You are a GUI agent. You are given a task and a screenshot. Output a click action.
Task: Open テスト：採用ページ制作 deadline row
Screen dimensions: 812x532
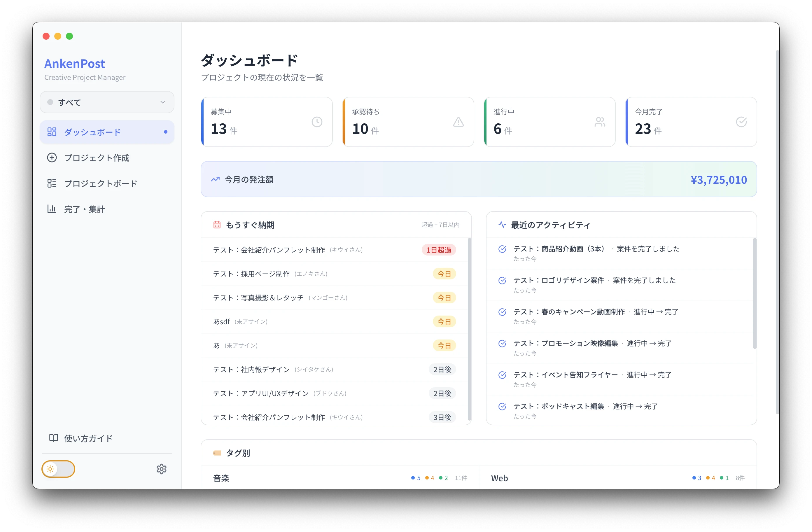point(334,274)
